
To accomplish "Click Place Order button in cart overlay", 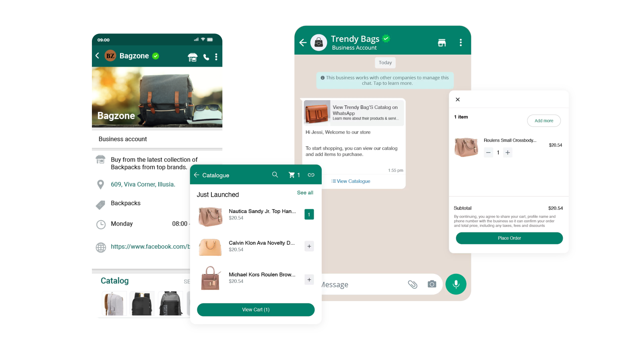I will tap(508, 238).
